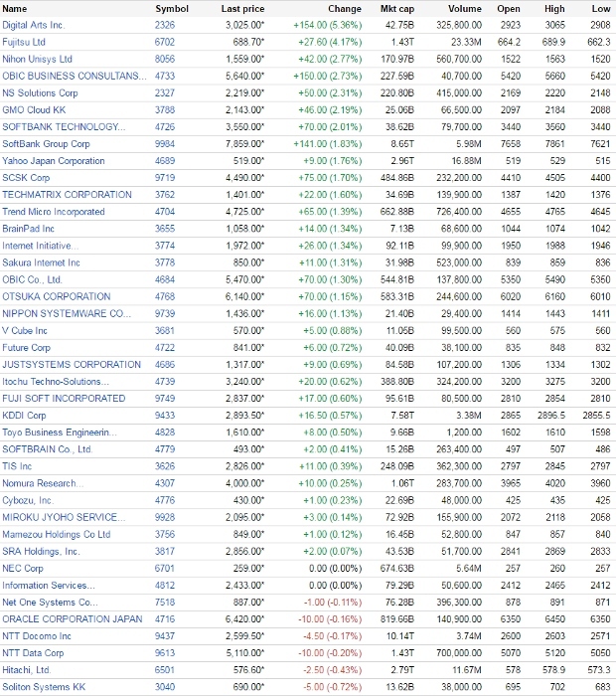
Task: Click Mamezou Holdings Co Ltd link
Action: pos(56,535)
